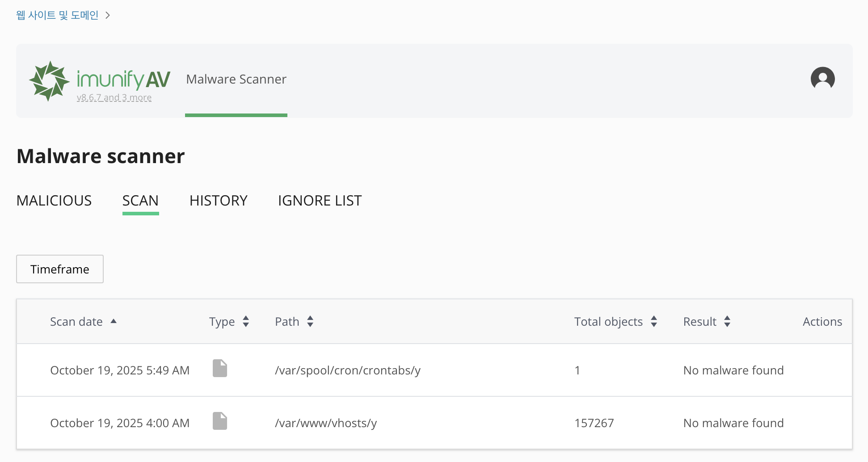Switch to the MALICIOUS tab
Image resolution: width=868 pixels, height=462 pixels.
pyautogui.click(x=54, y=201)
